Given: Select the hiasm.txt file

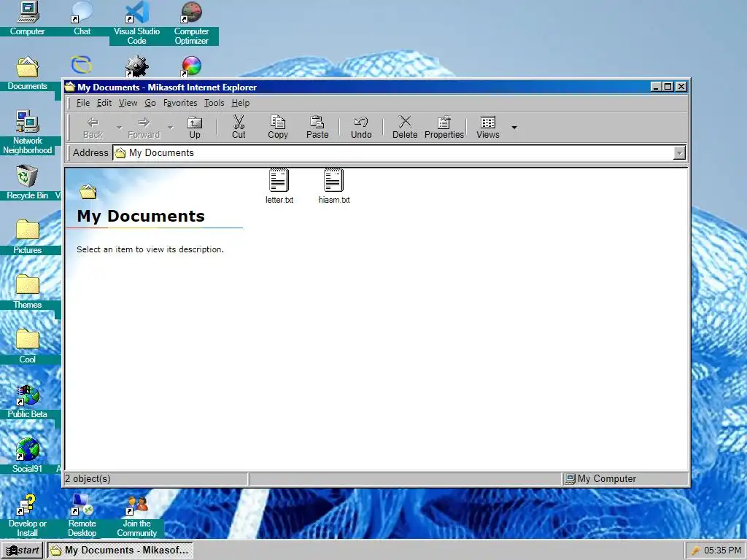Looking at the screenshot, I should (x=334, y=186).
